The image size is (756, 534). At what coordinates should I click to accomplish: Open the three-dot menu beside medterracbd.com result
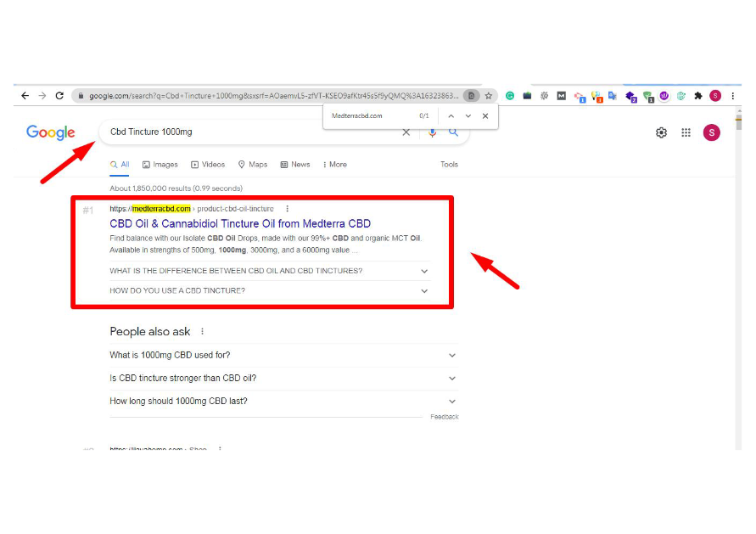coord(288,209)
